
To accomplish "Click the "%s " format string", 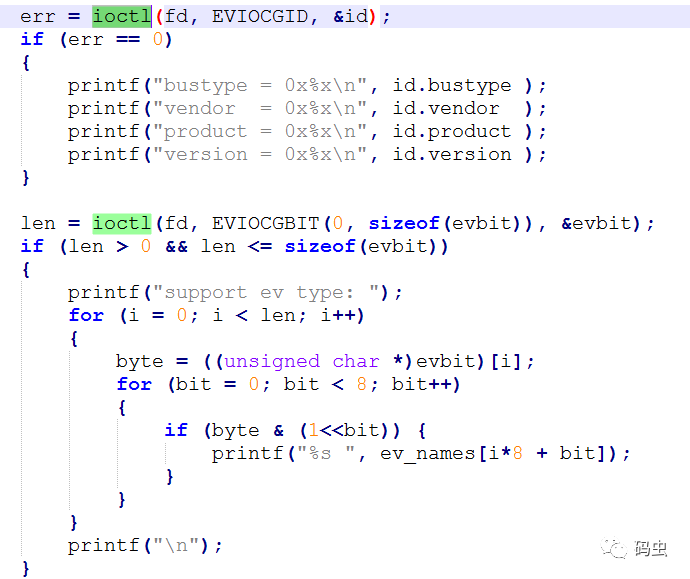I will coord(326,453).
